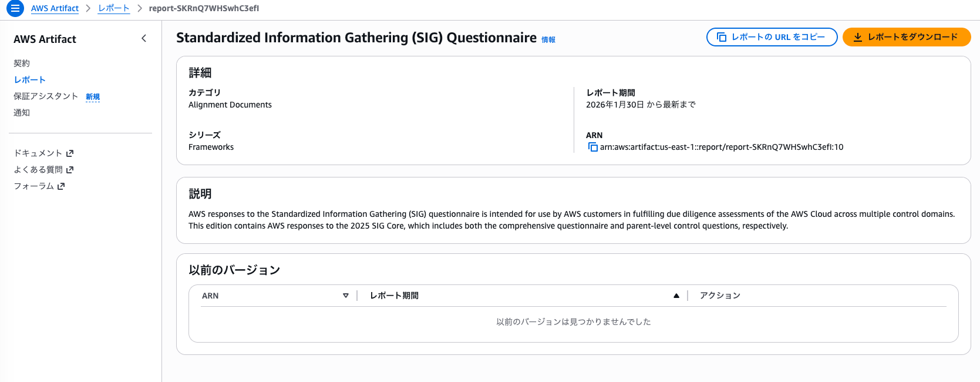The width and height of the screenshot is (980, 382).
Task: Open 契約 in the sidebar
Action: 22,63
